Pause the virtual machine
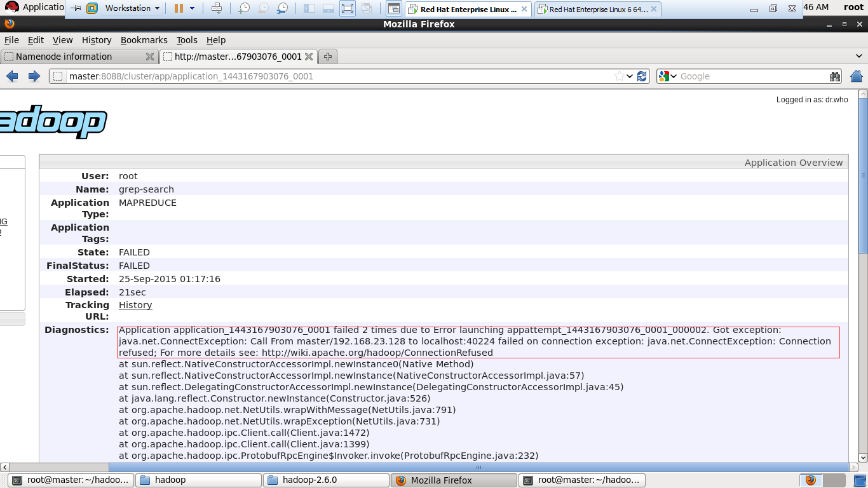 click(x=179, y=8)
